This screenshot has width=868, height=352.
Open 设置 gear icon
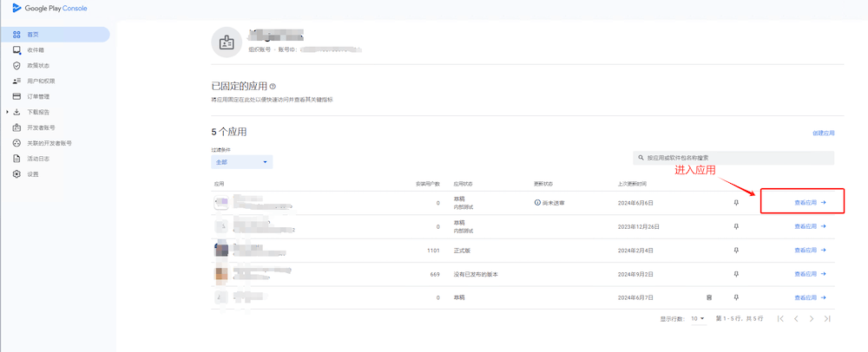(x=16, y=174)
